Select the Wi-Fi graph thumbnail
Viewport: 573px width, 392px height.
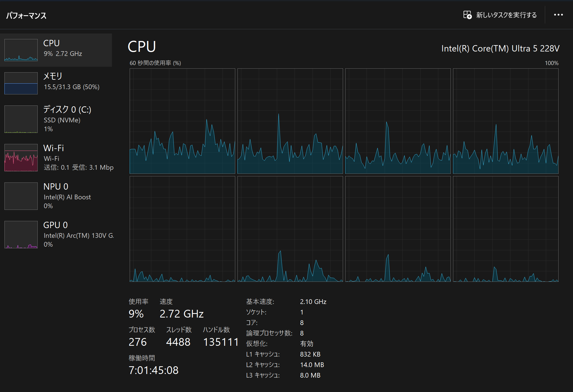click(x=21, y=158)
